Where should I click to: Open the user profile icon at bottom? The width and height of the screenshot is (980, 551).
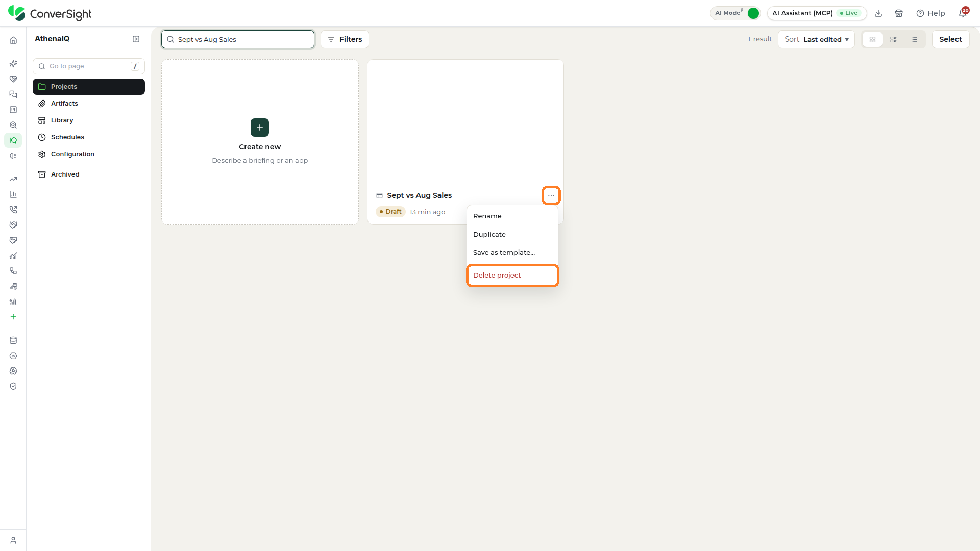coord(13,540)
